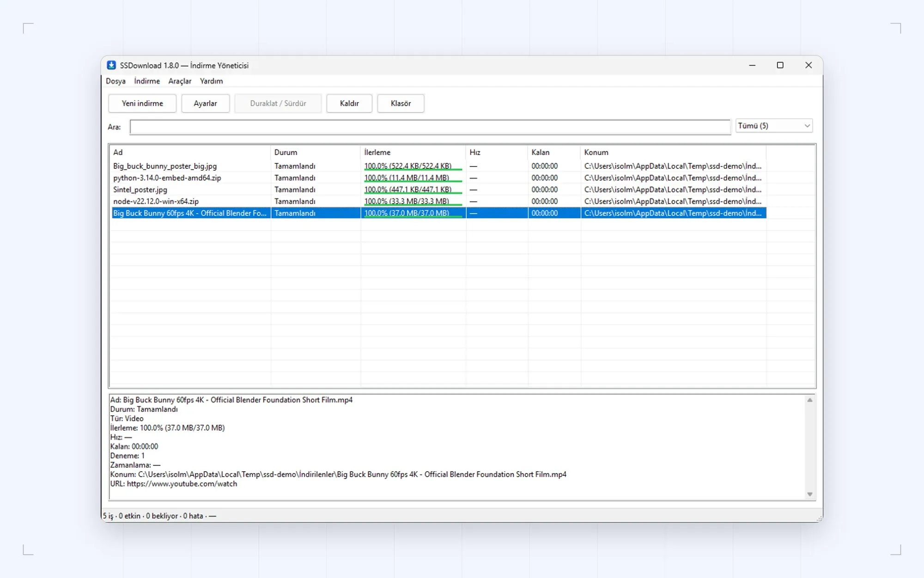Click the URL line in details panel
Screen dimensions: 924x578
click(174, 484)
